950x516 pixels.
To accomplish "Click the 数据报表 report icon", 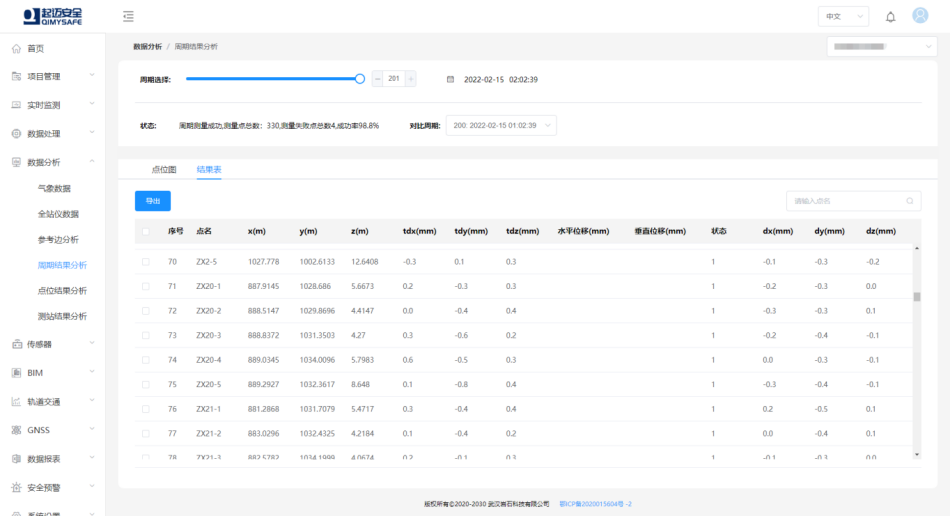I will tap(16, 458).
